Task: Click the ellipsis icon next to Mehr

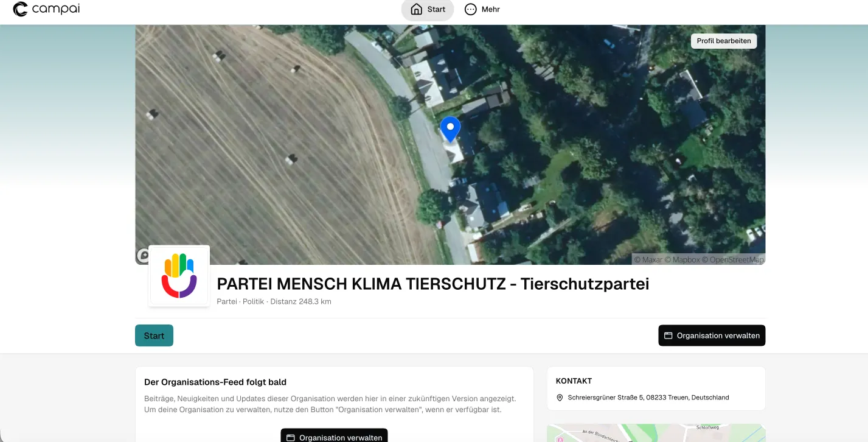Action: click(x=470, y=9)
